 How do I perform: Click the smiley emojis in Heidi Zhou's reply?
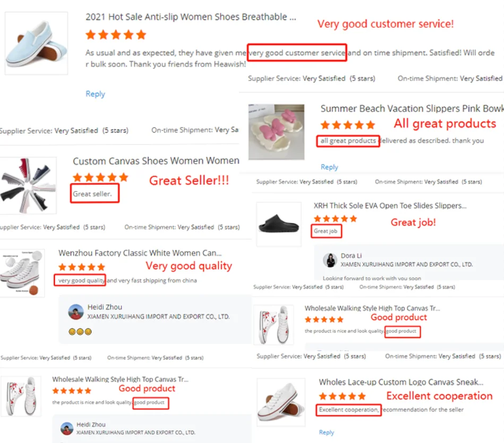tap(80, 332)
